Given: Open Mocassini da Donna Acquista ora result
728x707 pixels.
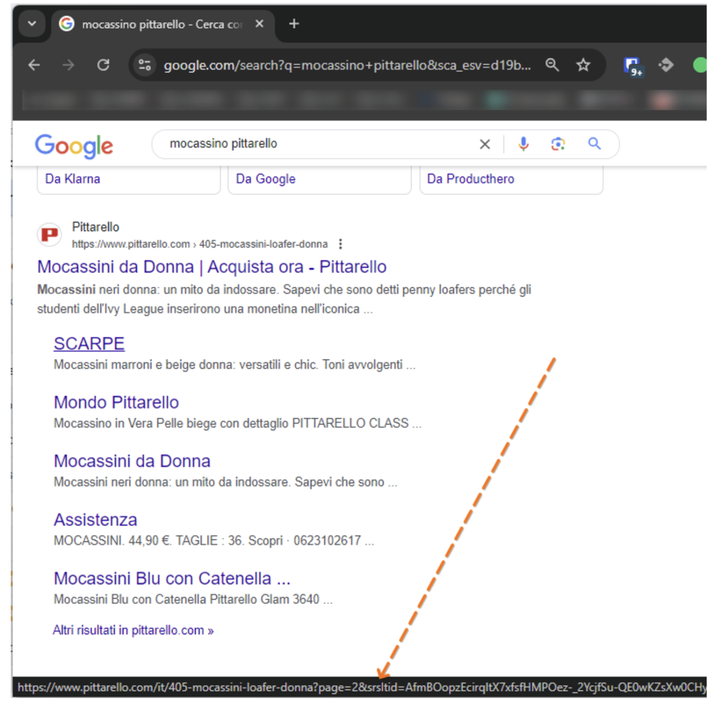Looking at the screenshot, I should coord(212,267).
